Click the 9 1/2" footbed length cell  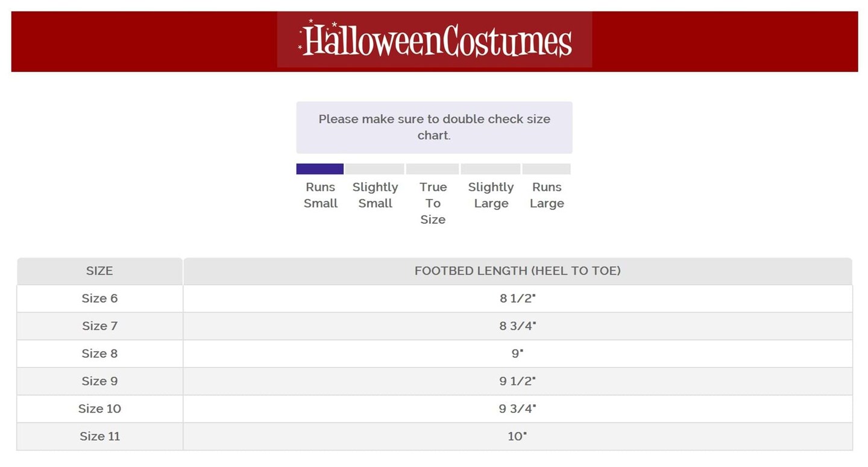tap(517, 381)
